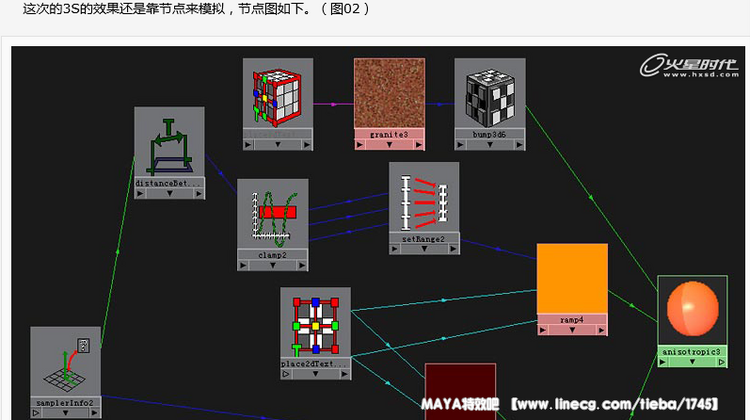The width and height of the screenshot is (750, 420).
Task: Select the red 3D placement cube node
Action: point(277,93)
